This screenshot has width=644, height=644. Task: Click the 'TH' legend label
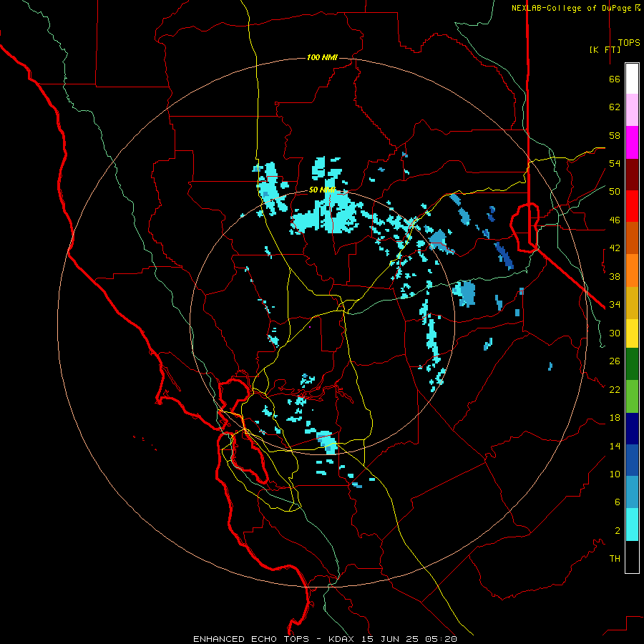(615, 559)
